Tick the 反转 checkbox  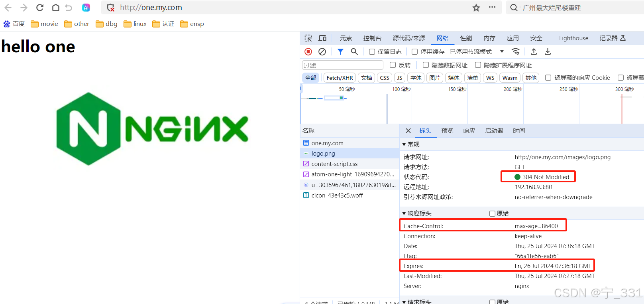[x=393, y=65]
